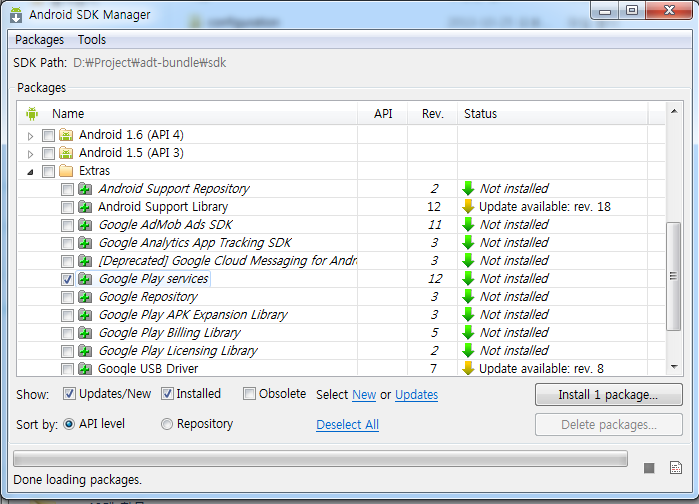Screen dimensions: 699x504
Task: Click the scrollbar up arrow
Action: [674, 111]
